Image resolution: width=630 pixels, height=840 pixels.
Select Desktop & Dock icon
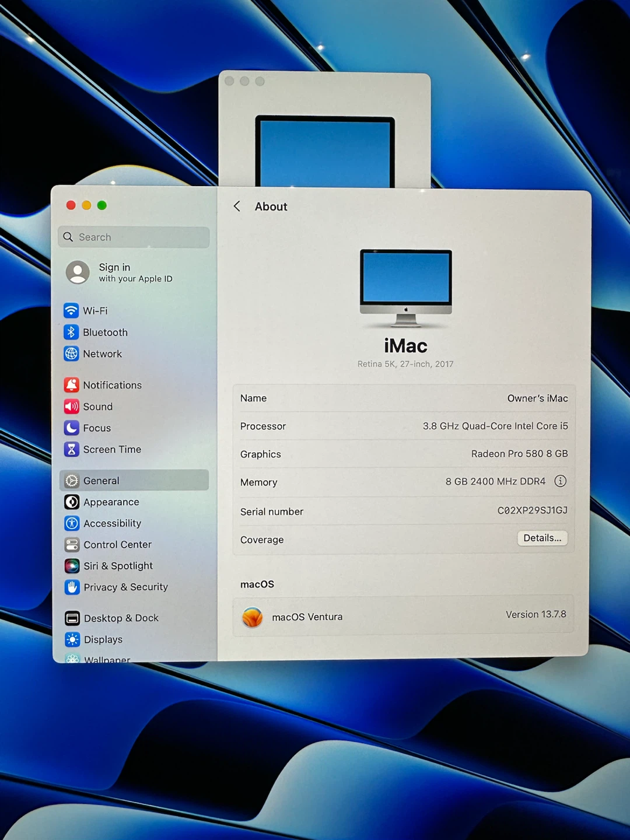72,618
